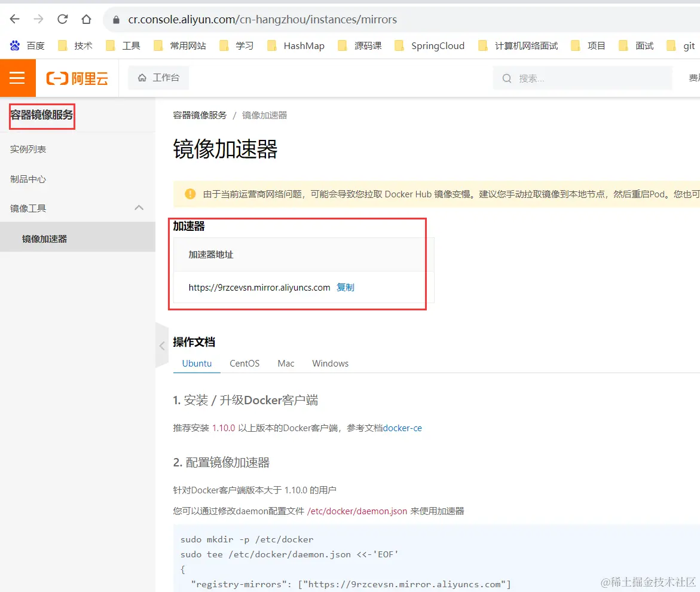Click the registry-mirrors code line
Screen dimensions: 700x592
click(x=351, y=584)
